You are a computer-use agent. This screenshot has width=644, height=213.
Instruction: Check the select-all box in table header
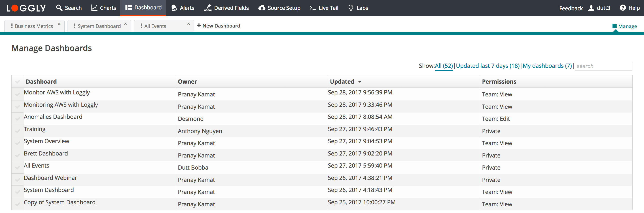coord(17,81)
